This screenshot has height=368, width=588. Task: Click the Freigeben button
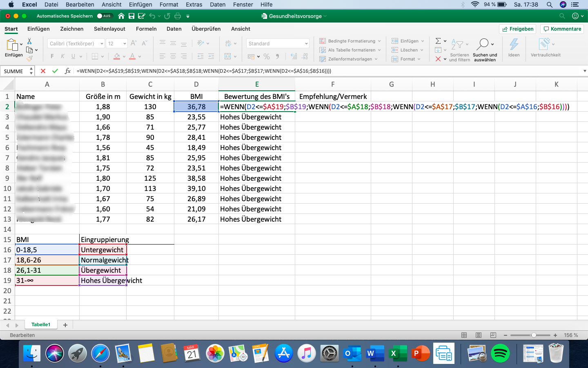coord(517,29)
